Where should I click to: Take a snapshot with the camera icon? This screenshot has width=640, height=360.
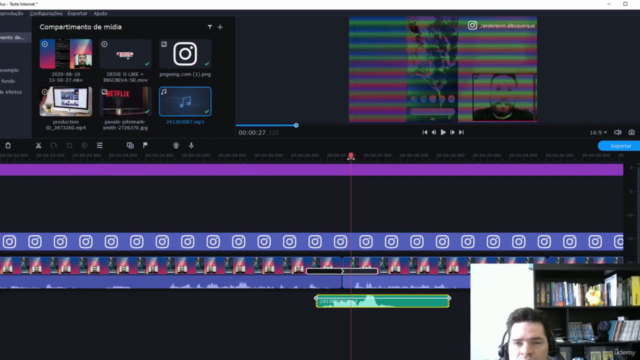(631, 132)
